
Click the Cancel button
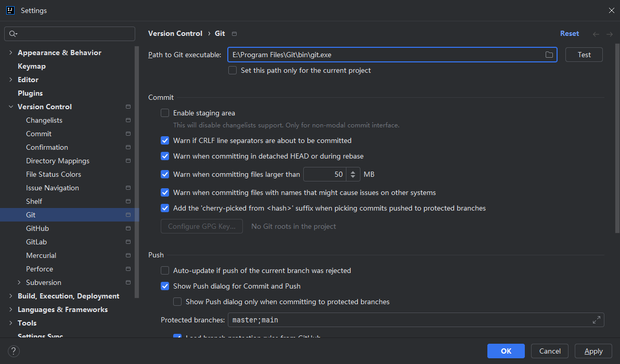coord(550,351)
